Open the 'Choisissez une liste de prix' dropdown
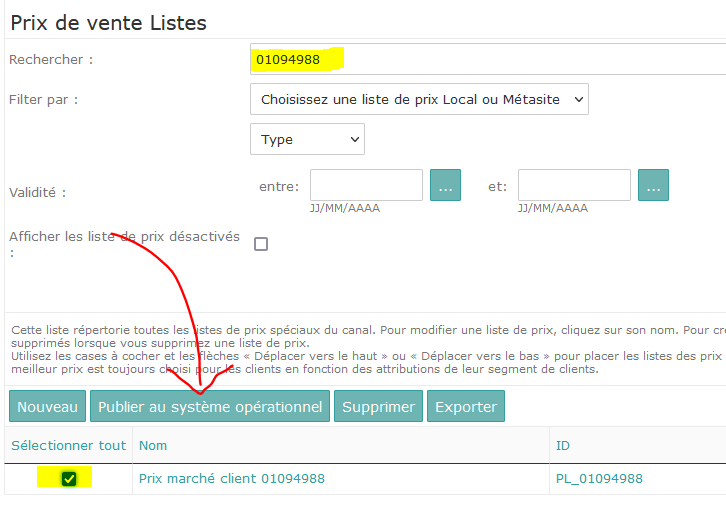 pos(419,99)
